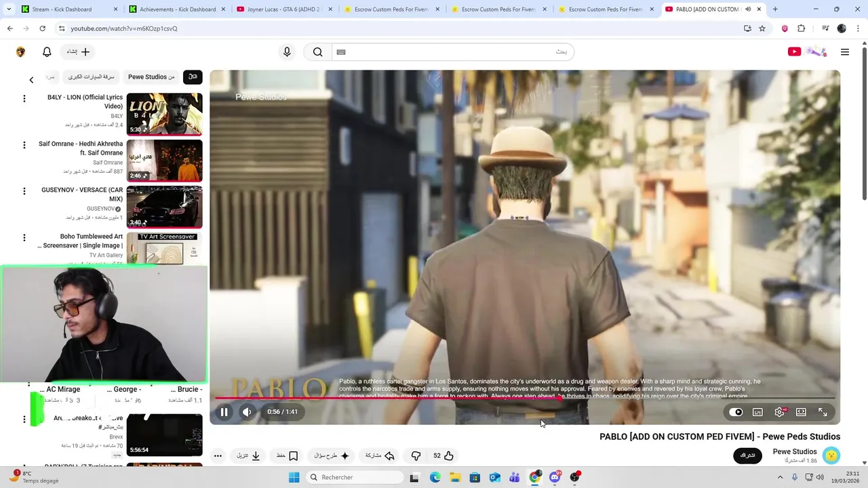Open Windows Start menu

click(x=294, y=478)
